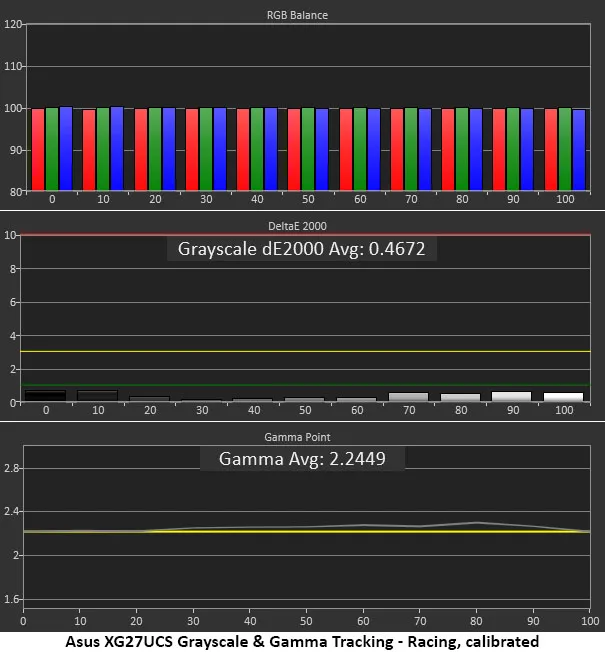Click the DeltaE bar at 10

97,396
